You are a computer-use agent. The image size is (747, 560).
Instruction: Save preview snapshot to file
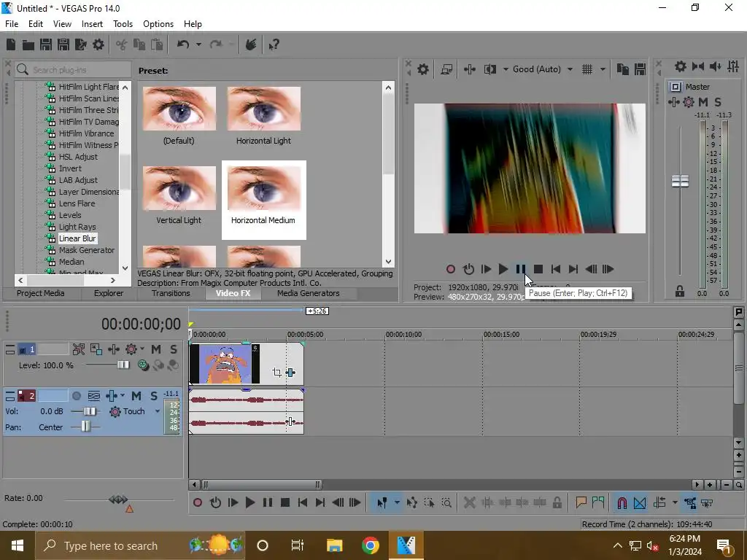(x=640, y=69)
